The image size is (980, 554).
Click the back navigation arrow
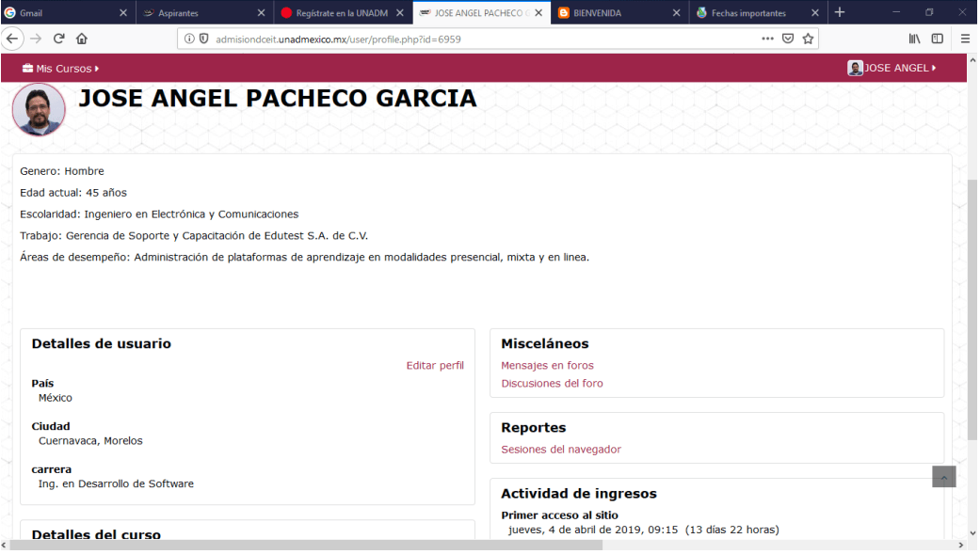pyautogui.click(x=12, y=39)
